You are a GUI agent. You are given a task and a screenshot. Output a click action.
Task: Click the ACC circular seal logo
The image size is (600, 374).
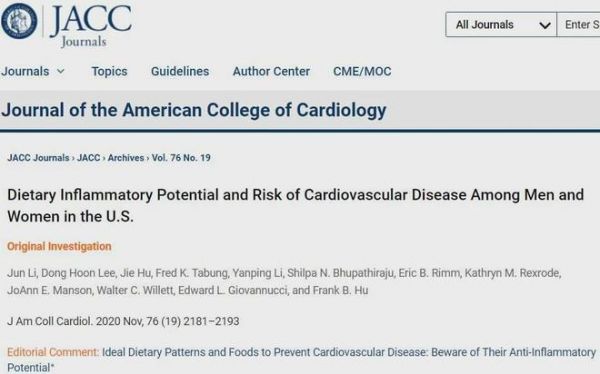[x=19, y=21]
